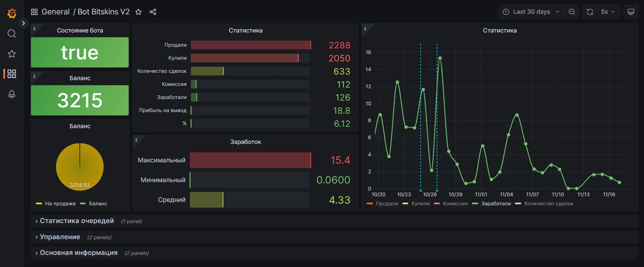The height and width of the screenshot is (267, 644).
Task: Open the alerting bell icon
Action: 12,94
